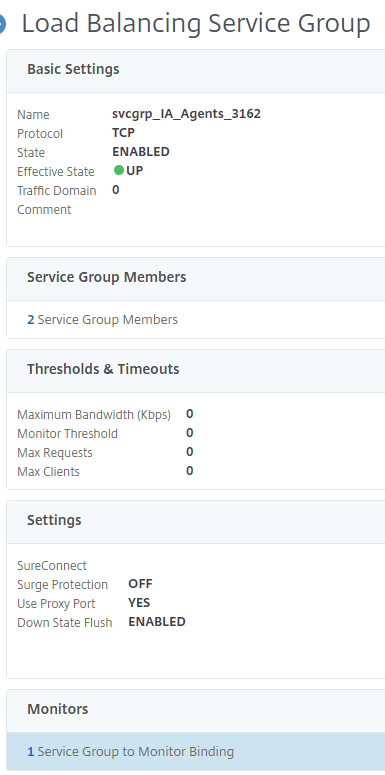Click the Load Balancing Service Group title
Viewport: 385px width, 775px height.
196,24
